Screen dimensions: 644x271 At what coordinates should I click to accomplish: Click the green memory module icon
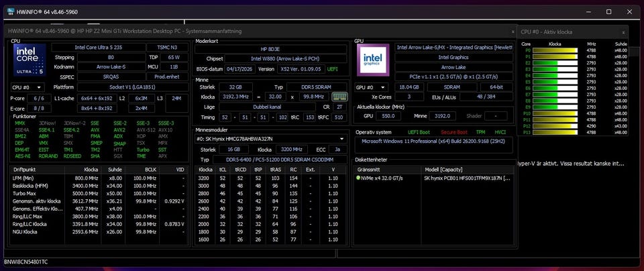(339, 97)
